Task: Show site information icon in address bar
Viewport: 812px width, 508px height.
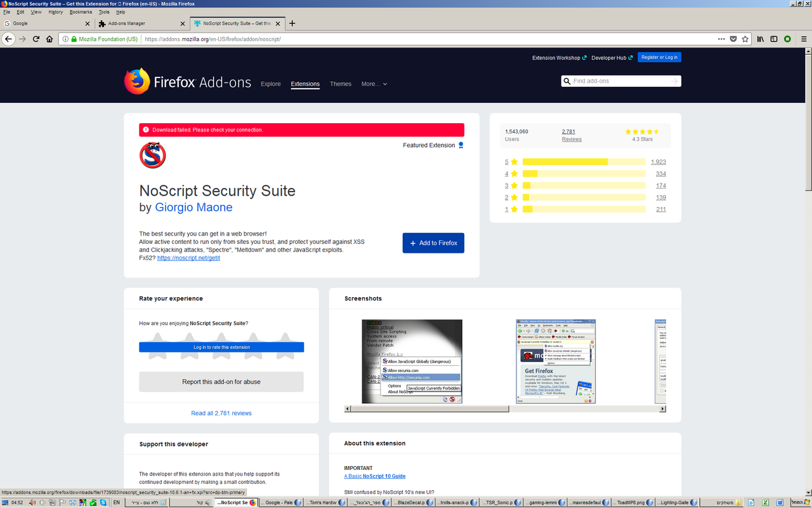Action: click(66, 39)
